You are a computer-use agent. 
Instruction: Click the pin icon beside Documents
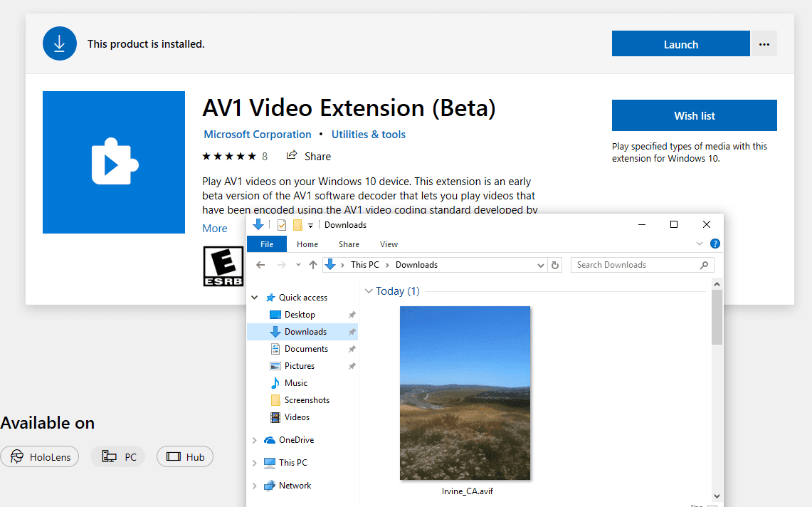coord(352,349)
